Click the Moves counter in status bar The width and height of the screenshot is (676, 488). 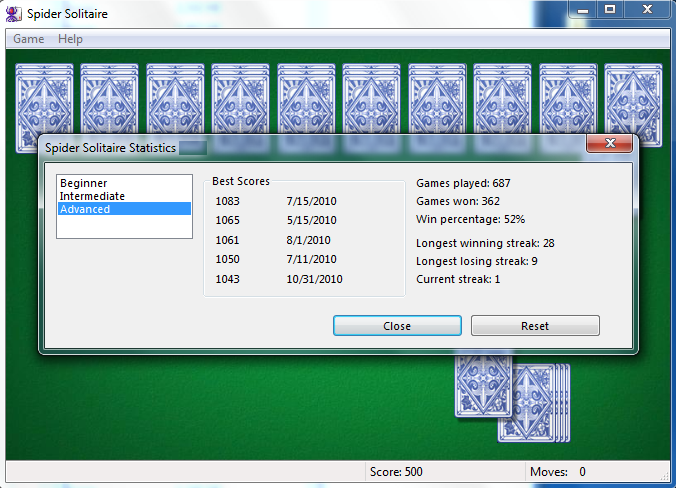coord(558,472)
